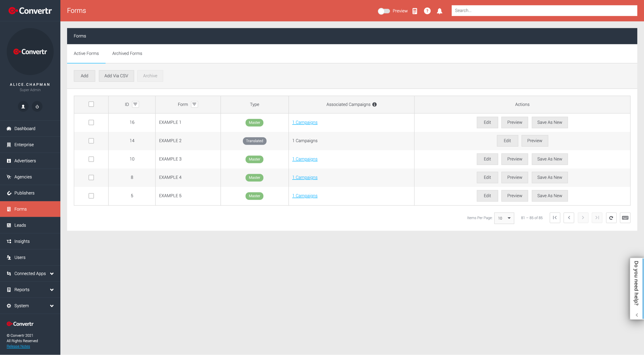Click the Add Via CSV button
644x355 pixels.
pyautogui.click(x=116, y=76)
